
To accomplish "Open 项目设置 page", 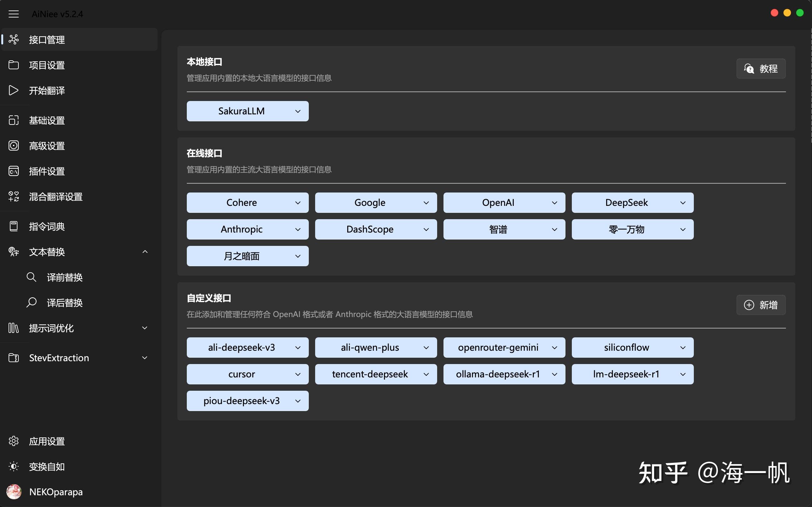I will tap(79, 65).
